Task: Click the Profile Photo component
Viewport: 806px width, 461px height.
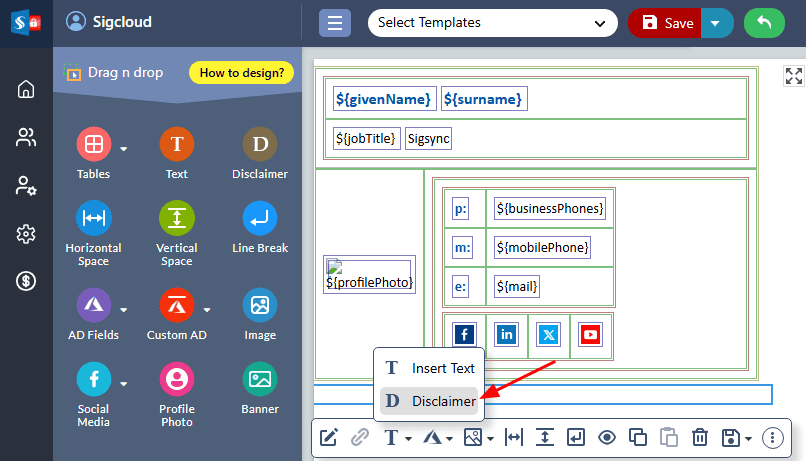Action: click(x=176, y=380)
